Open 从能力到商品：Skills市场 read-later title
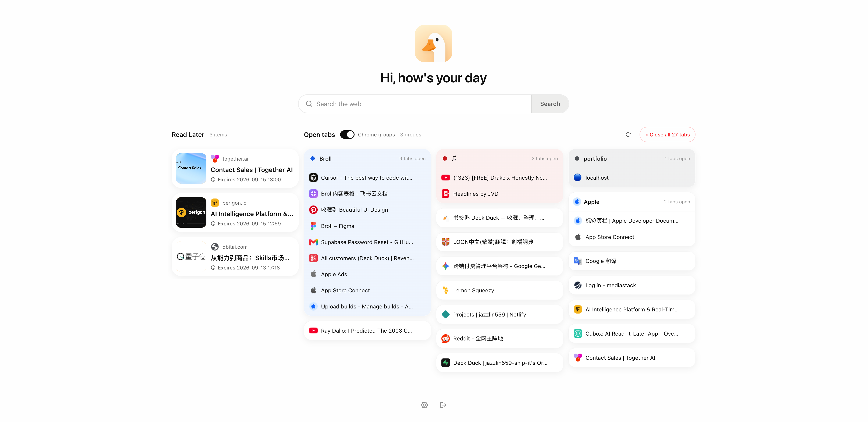 250,258
